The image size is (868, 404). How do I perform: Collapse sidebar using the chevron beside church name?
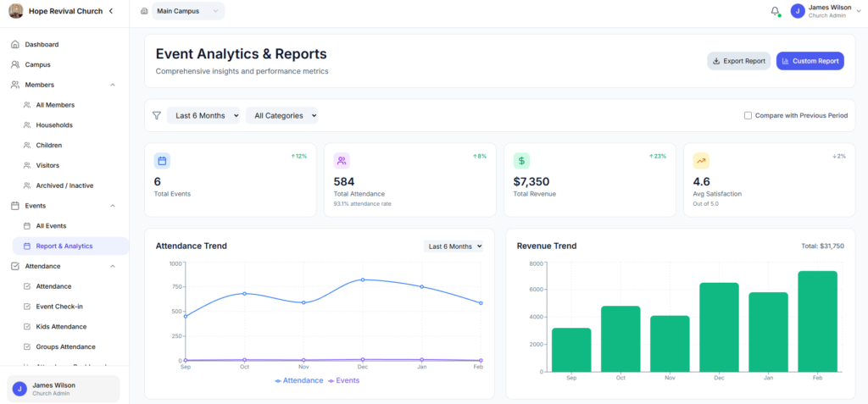coord(111,11)
